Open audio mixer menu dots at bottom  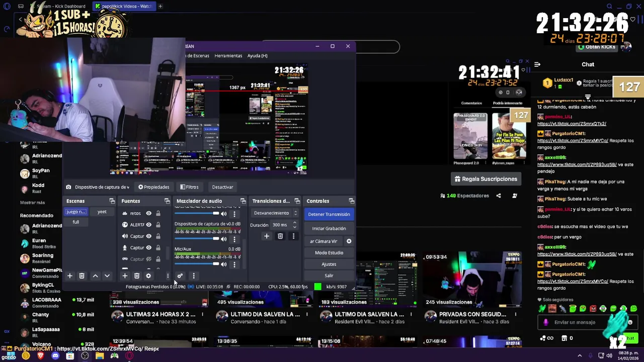click(193, 276)
